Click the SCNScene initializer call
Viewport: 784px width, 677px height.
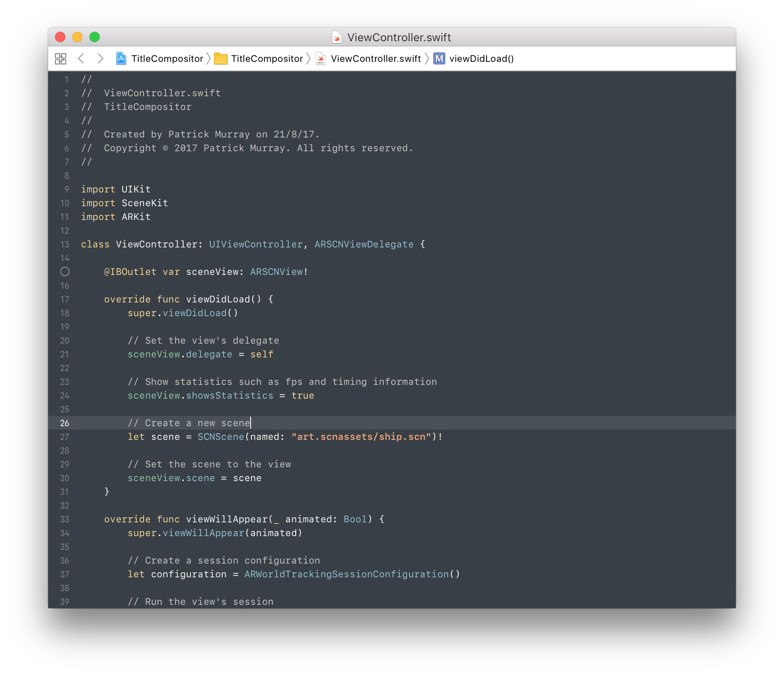[221, 437]
